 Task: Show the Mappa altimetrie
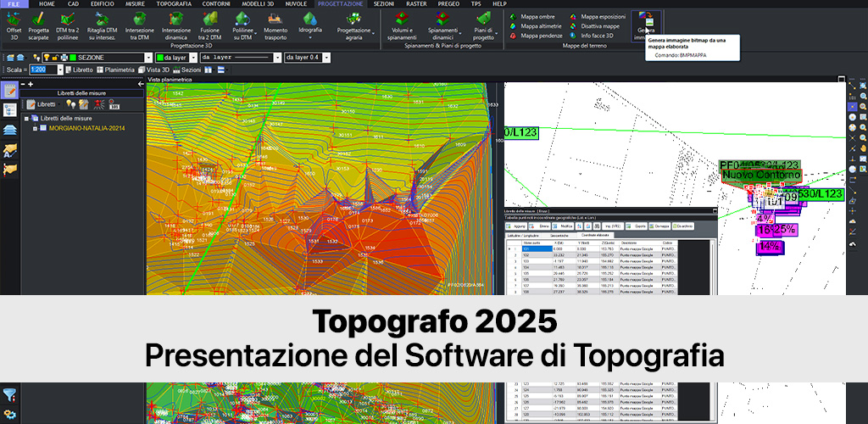click(536, 26)
